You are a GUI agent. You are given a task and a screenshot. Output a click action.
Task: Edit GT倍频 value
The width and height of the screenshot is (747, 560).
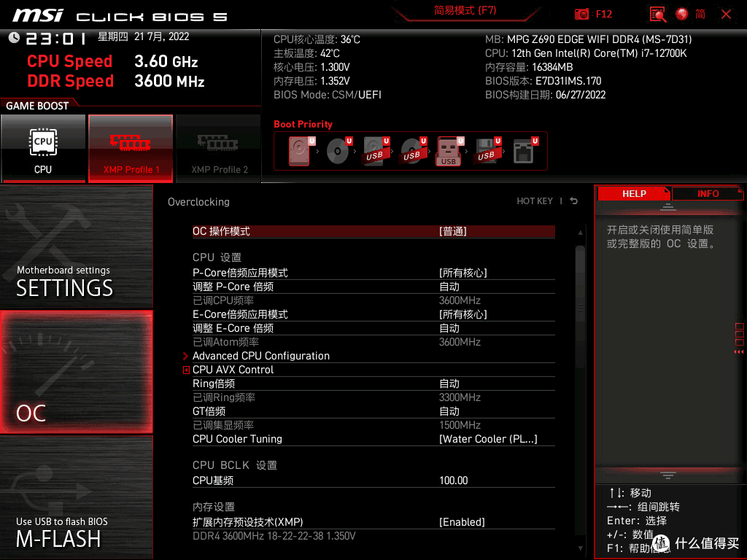point(449,411)
